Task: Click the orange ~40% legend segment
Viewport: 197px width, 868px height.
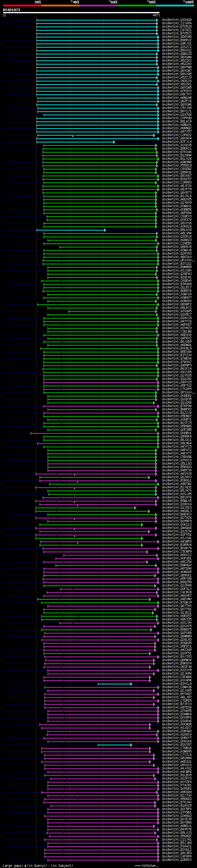Action: pyautogui.click(x=60, y=6)
